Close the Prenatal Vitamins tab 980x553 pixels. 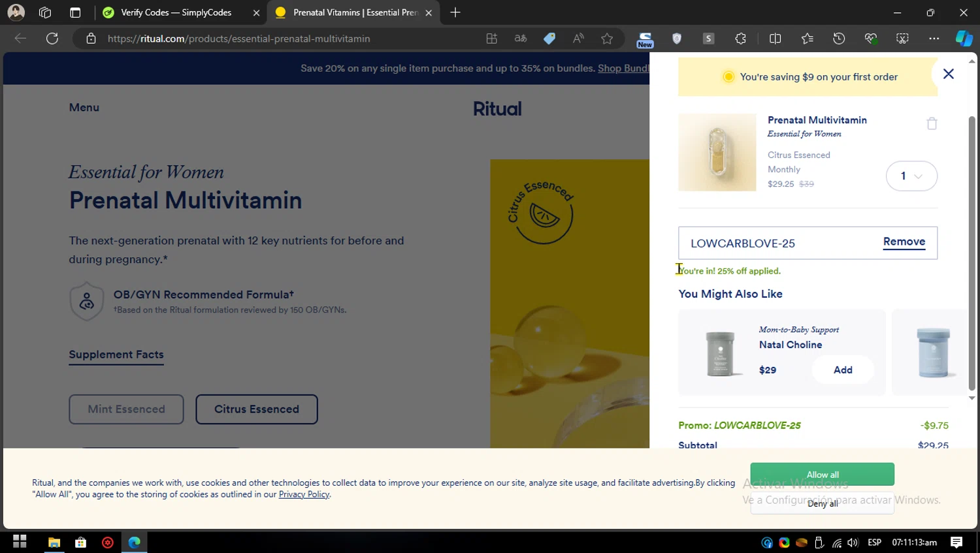(x=429, y=12)
